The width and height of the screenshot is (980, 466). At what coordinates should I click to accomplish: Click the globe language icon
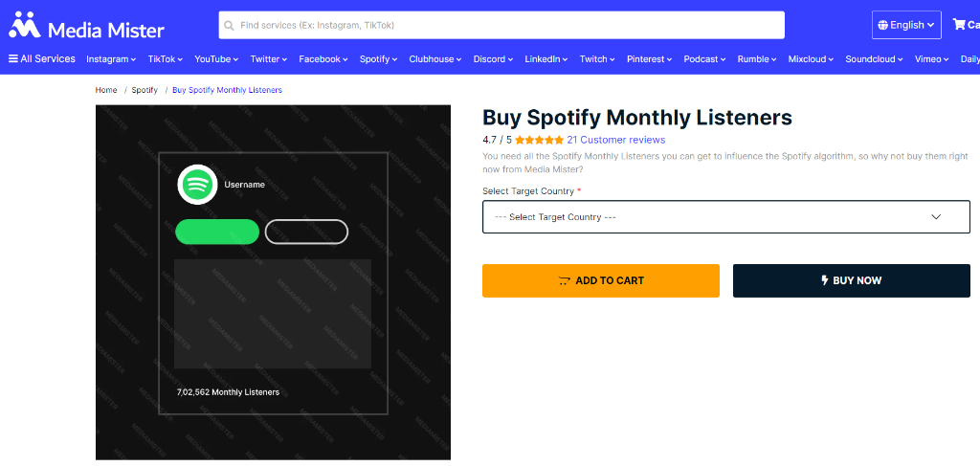pyautogui.click(x=883, y=25)
